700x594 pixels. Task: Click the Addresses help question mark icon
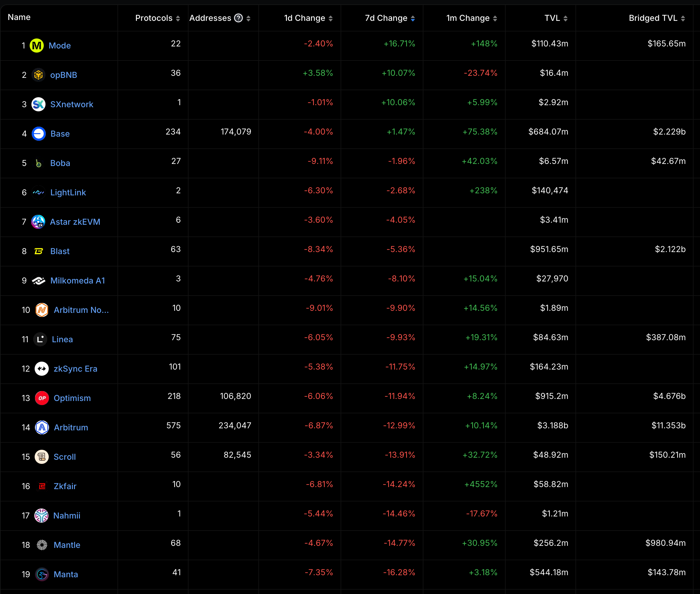[238, 18]
